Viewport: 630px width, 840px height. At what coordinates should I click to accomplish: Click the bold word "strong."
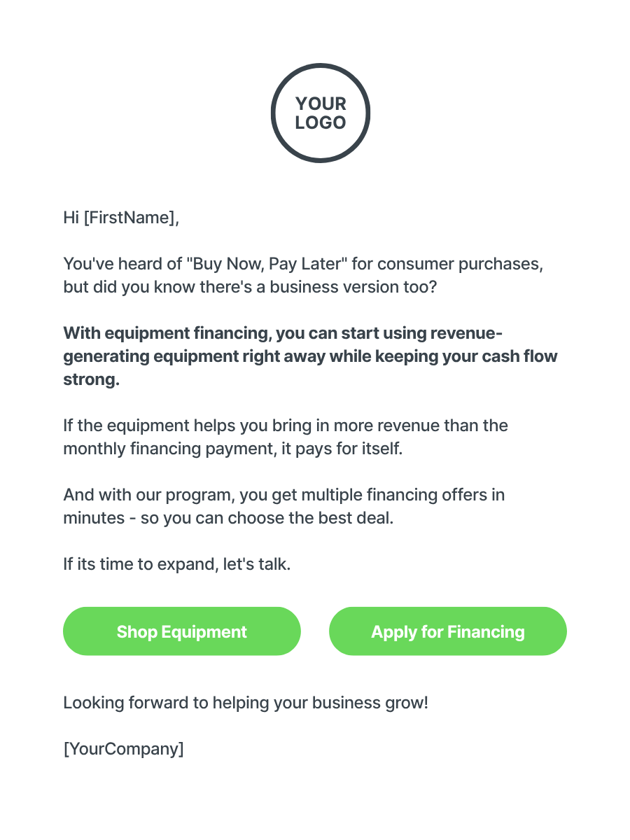92,379
